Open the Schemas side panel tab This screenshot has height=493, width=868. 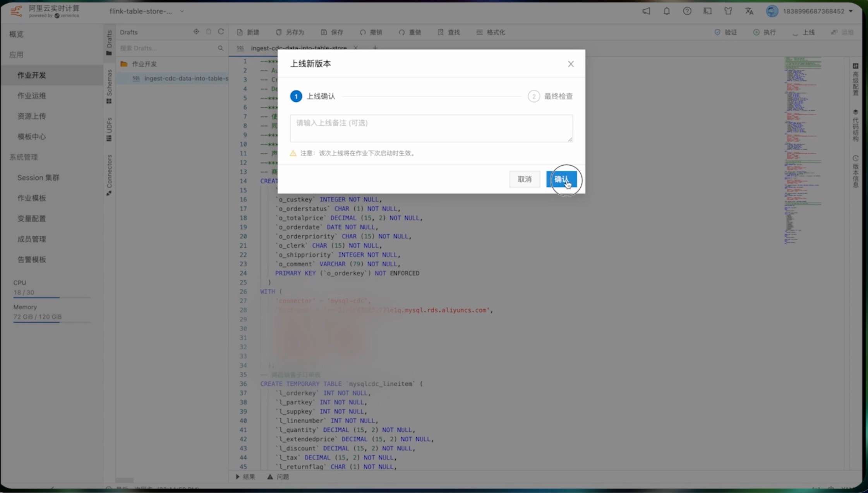point(109,86)
